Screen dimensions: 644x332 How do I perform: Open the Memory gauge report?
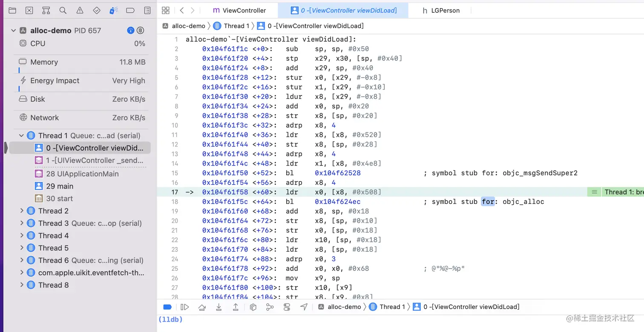click(82, 62)
